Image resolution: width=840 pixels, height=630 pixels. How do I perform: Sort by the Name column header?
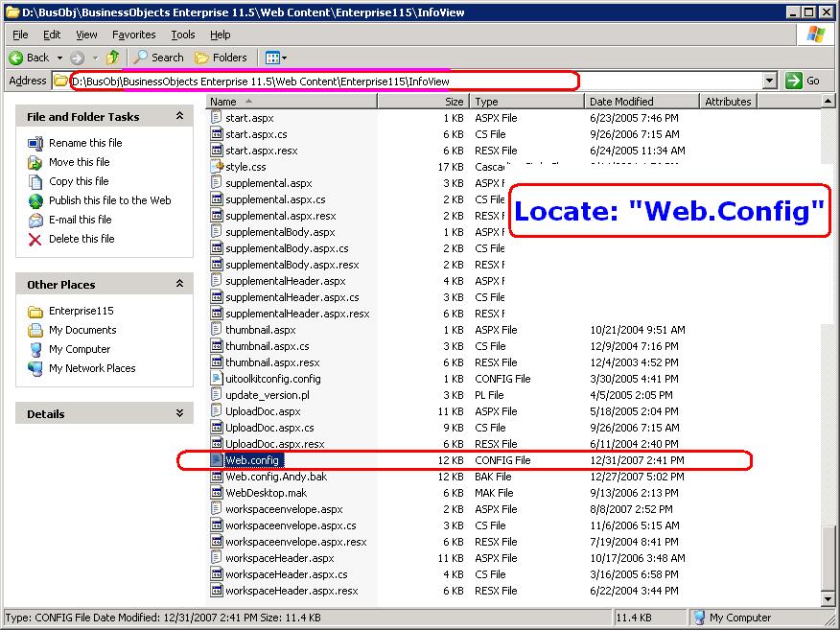pos(292,102)
